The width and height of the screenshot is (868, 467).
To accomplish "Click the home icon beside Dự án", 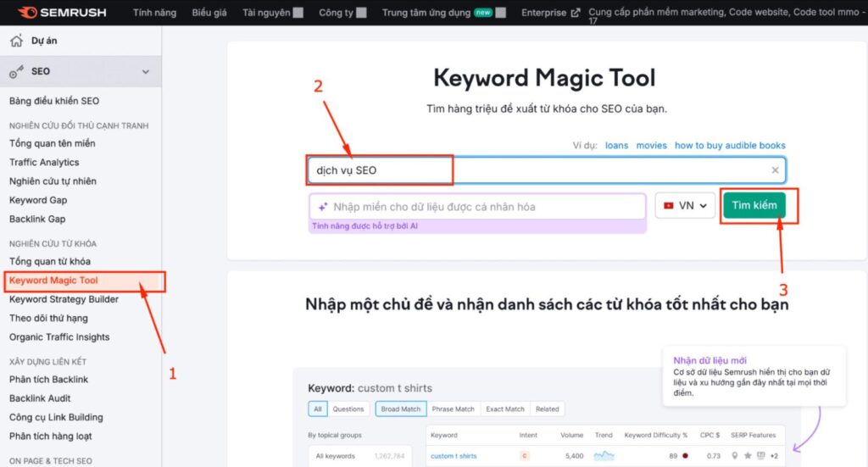I will tap(16, 41).
